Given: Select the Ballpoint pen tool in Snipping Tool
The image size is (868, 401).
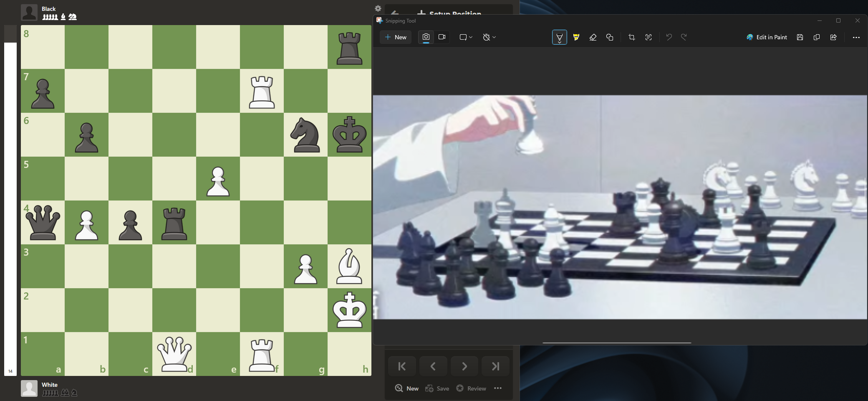Looking at the screenshot, I should click(560, 37).
